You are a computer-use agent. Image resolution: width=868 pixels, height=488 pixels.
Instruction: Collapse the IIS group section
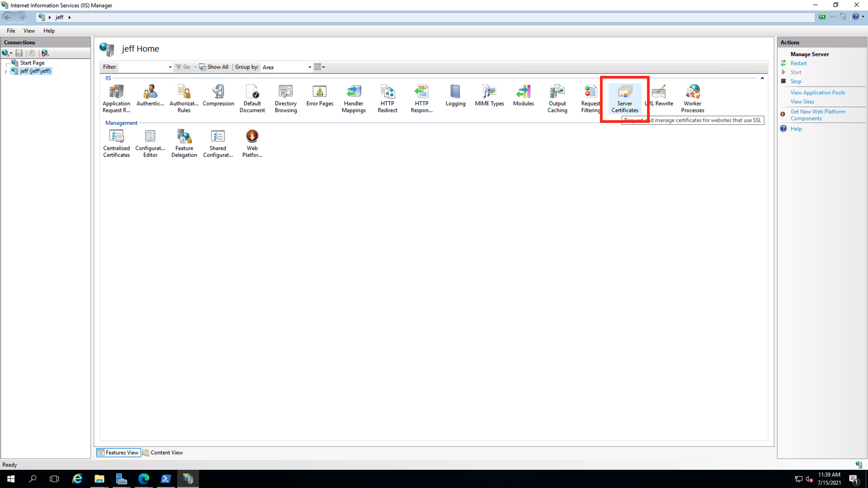[762, 78]
